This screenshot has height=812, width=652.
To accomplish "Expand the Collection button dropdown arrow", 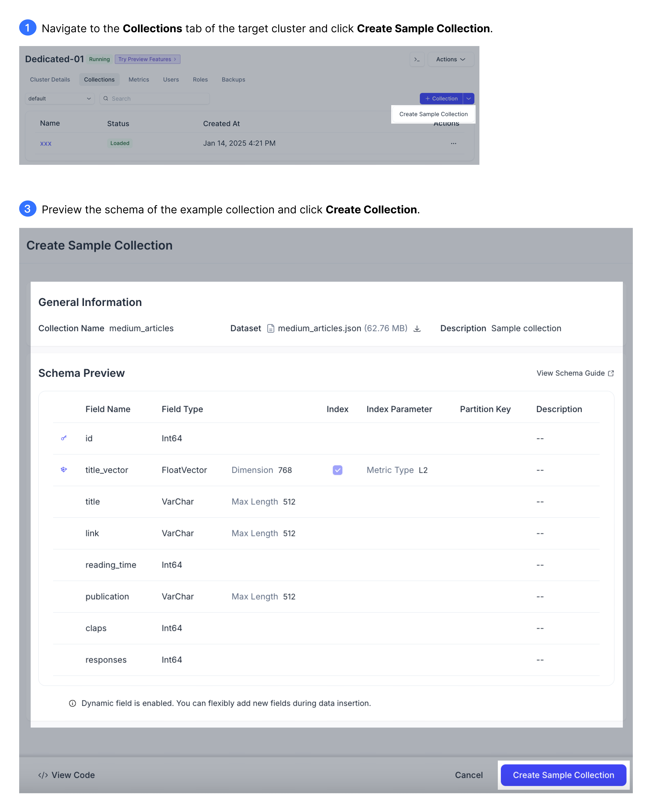I will [x=470, y=98].
